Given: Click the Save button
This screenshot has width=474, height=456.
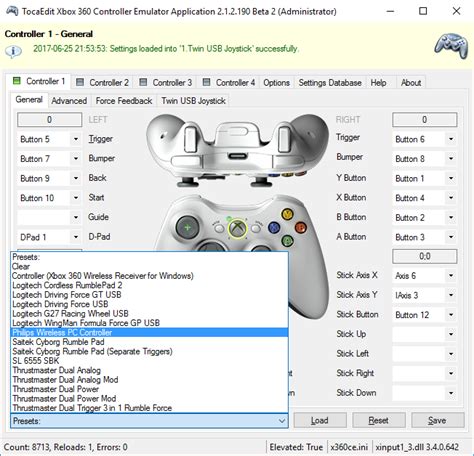Looking at the screenshot, I should (x=437, y=420).
